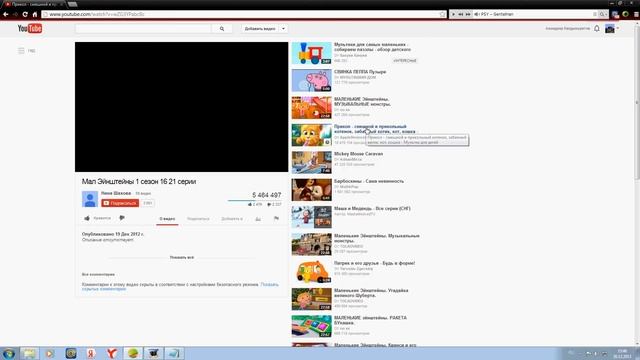Click the page vertical scrollbar
The width and height of the screenshot is (640, 360).
coord(637,102)
